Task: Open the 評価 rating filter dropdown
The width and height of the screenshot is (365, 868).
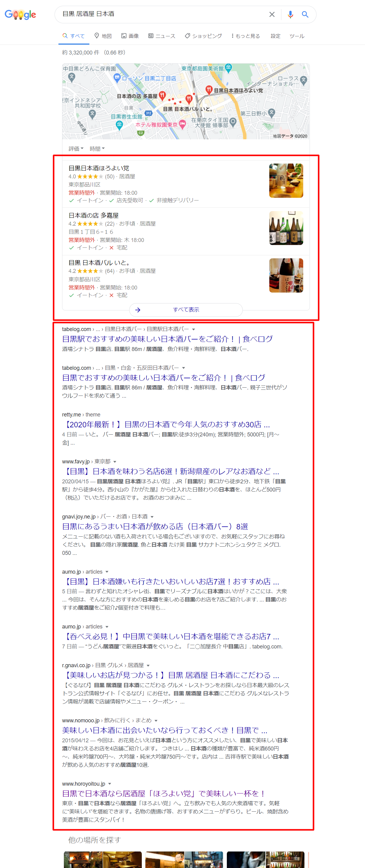Action: click(x=76, y=149)
